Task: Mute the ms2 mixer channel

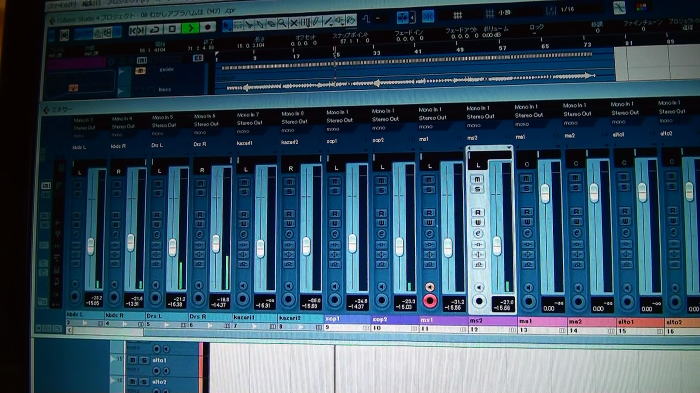Action: pyautogui.click(x=478, y=180)
